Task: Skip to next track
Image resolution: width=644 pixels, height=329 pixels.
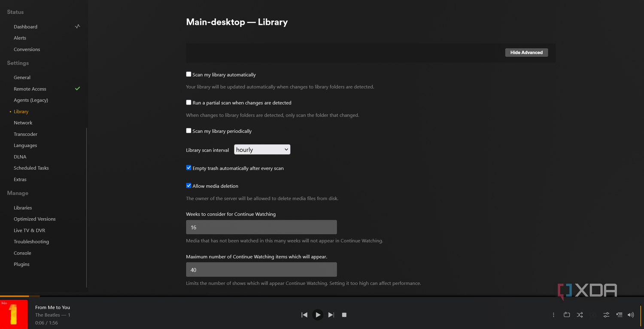Action: tap(331, 315)
